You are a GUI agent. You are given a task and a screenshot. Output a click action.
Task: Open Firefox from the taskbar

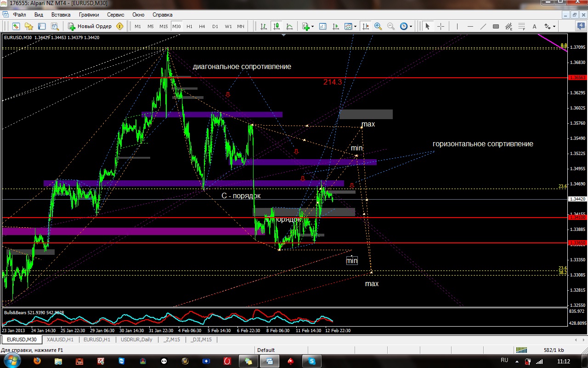click(37, 362)
